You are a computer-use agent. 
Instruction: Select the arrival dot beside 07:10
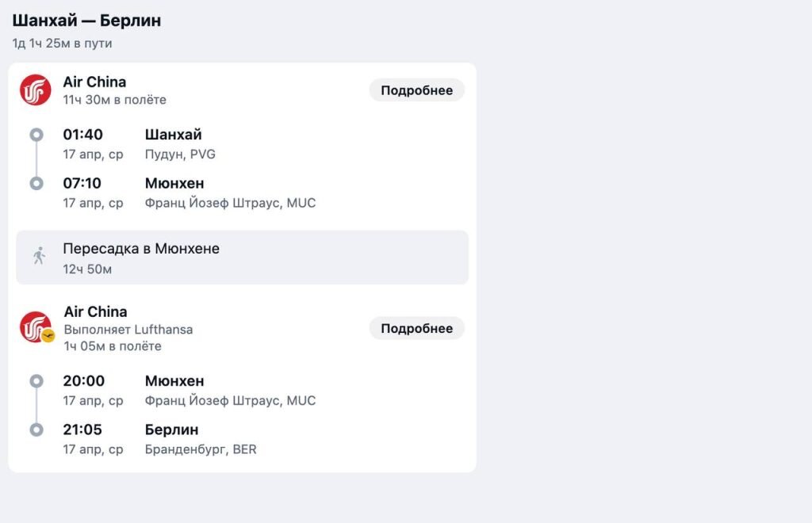pyautogui.click(x=35, y=182)
